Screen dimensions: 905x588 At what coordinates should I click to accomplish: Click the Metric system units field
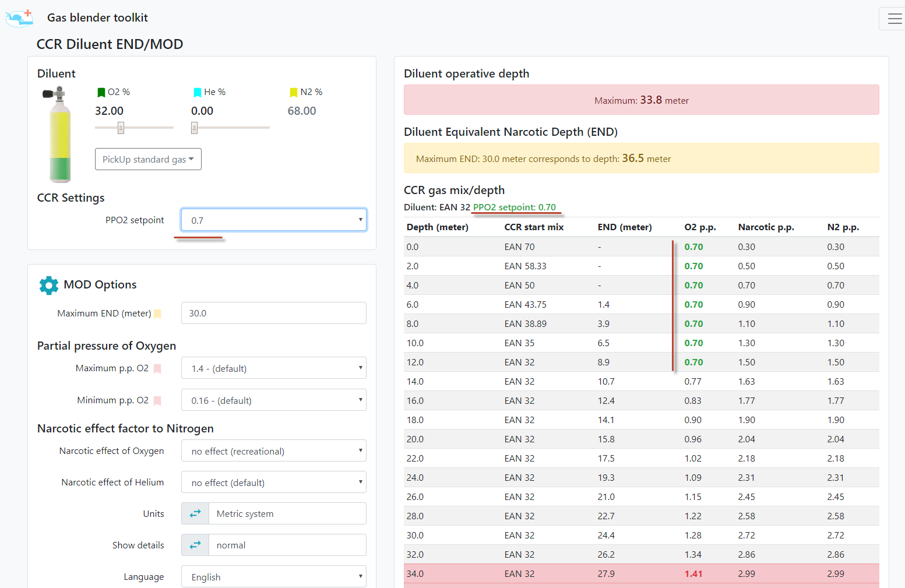288,513
